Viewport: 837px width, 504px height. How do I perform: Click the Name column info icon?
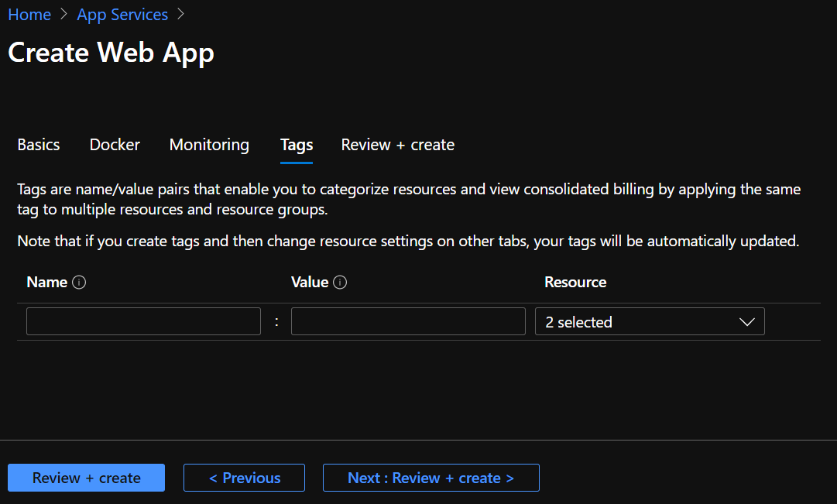tap(79, 282)
